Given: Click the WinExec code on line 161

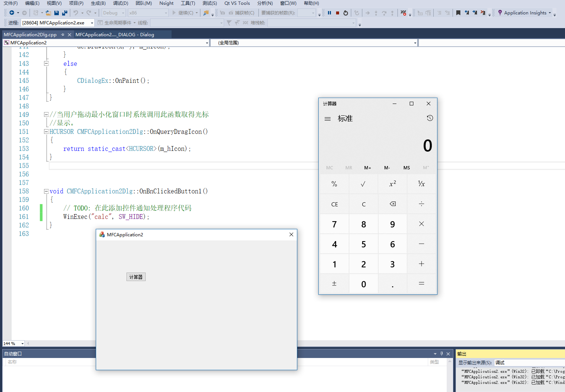Looking at the screenshot, I should [106, 217].
